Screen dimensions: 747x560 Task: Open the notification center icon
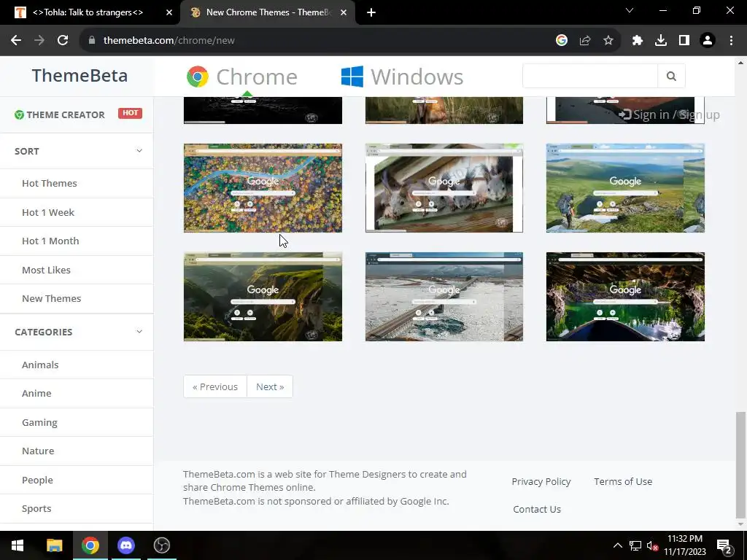(724, 546)
